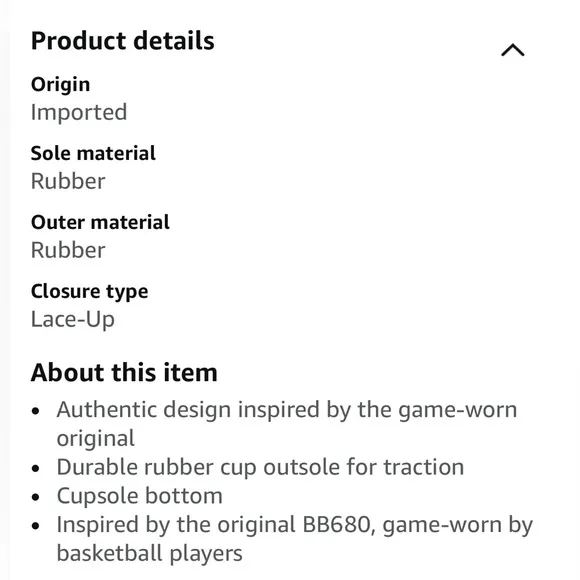This screenshot has height=580, width=580.
Task: Click the Imported origin value
Action: [x=79, y=112]
